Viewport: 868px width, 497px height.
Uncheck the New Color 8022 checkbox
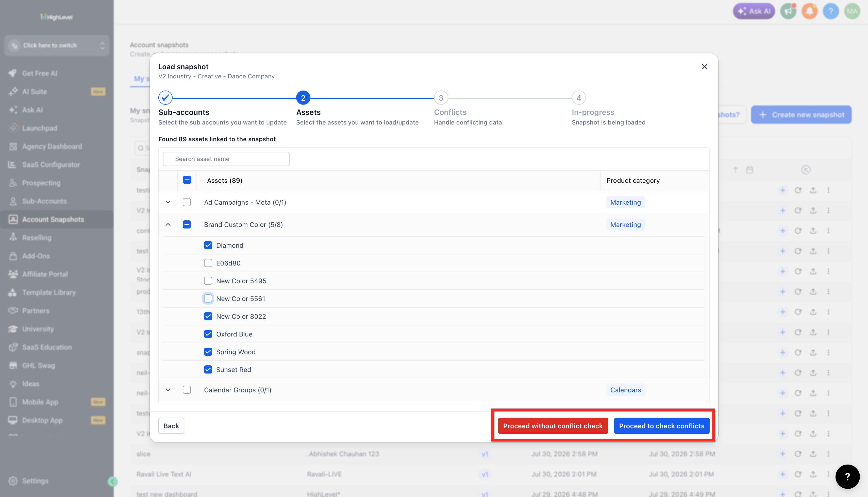click(208, 316)
